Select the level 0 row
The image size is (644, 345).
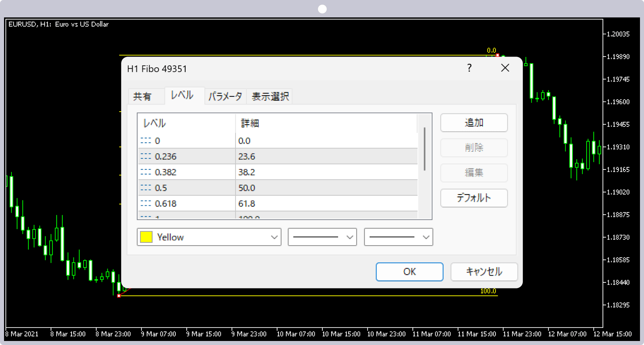278,141
